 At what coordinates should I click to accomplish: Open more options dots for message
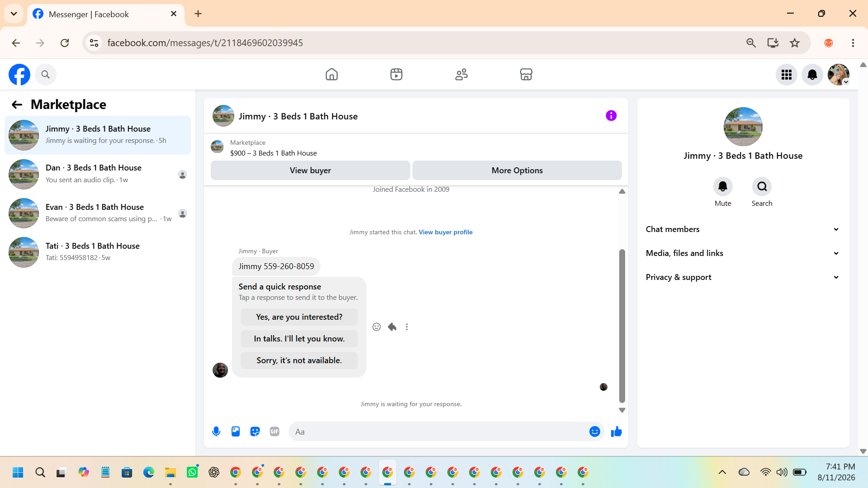(407, 327)
